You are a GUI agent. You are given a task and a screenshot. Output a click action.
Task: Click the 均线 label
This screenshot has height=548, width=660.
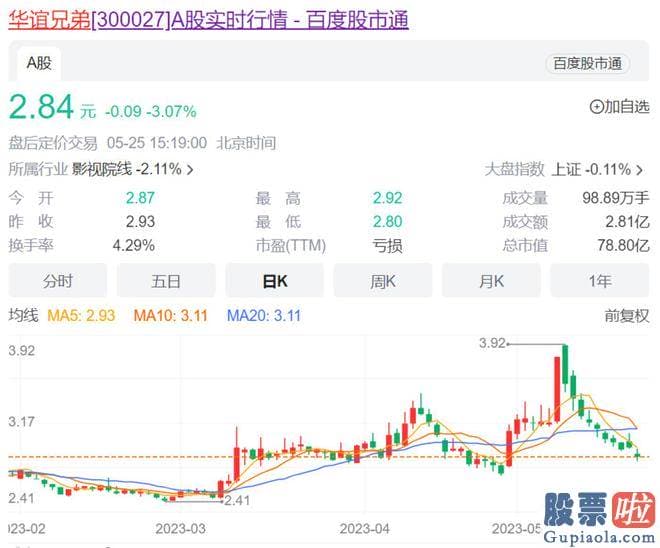(x=24, y=316)
